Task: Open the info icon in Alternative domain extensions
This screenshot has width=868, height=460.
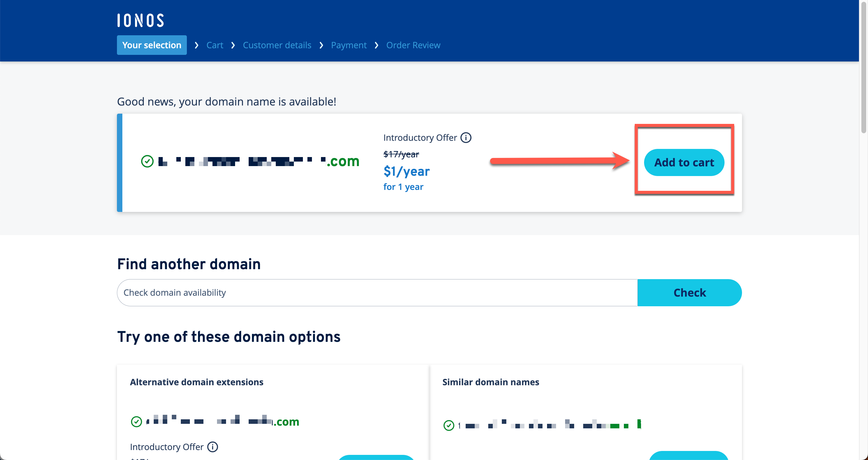Action: pos(212,447)
